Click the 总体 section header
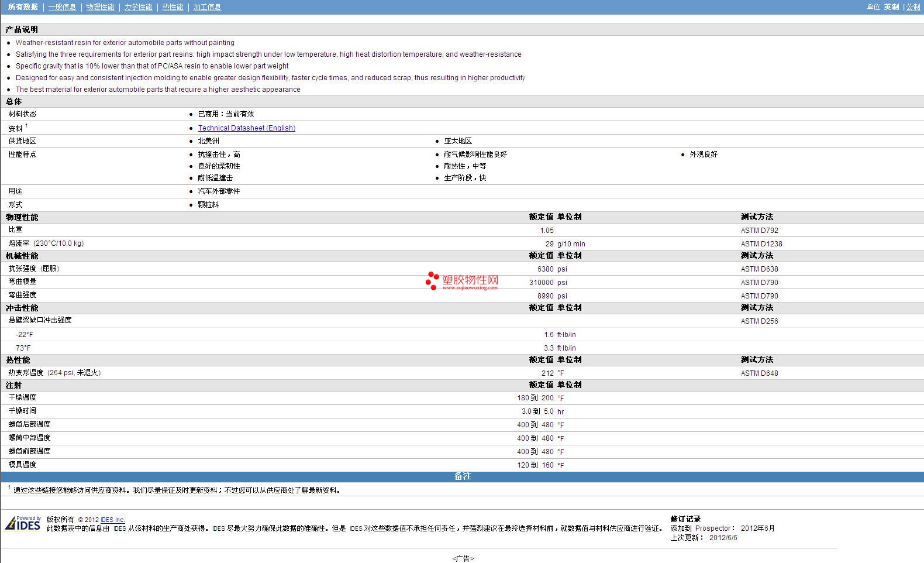 (14, 101)
